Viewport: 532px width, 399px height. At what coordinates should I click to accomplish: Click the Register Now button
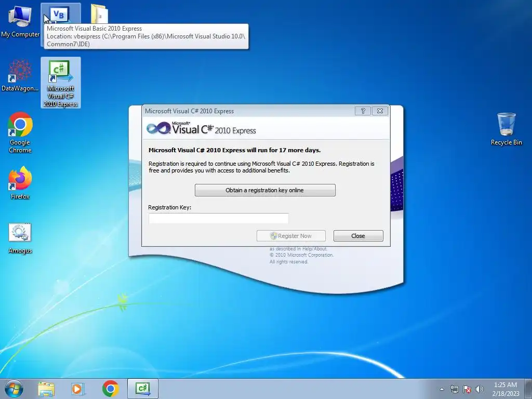point(291,236)
